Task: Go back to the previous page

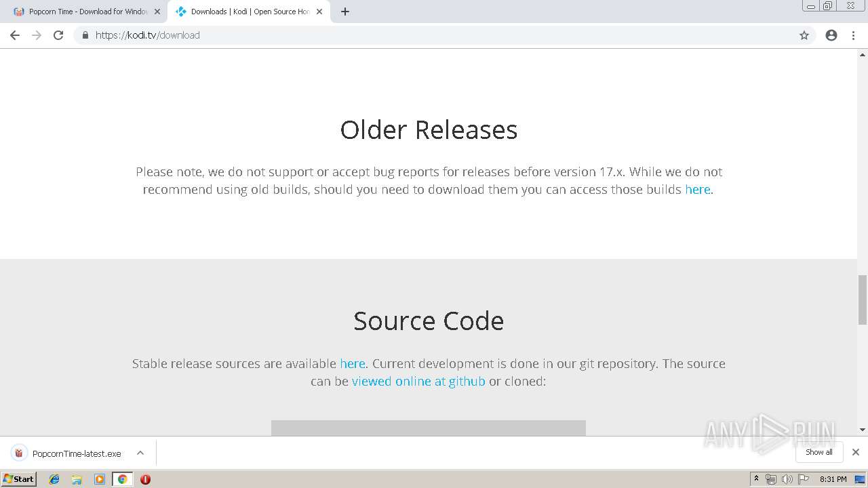Action: 15,35
